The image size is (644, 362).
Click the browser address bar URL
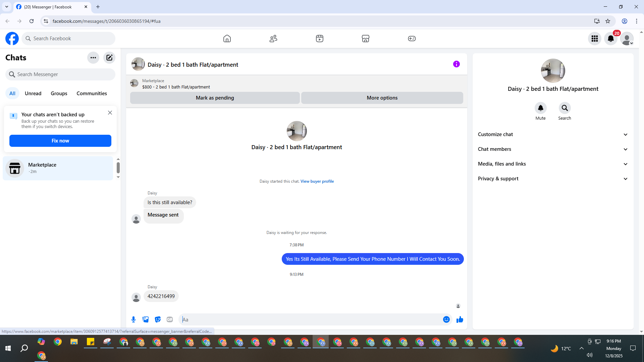point(107,21)
